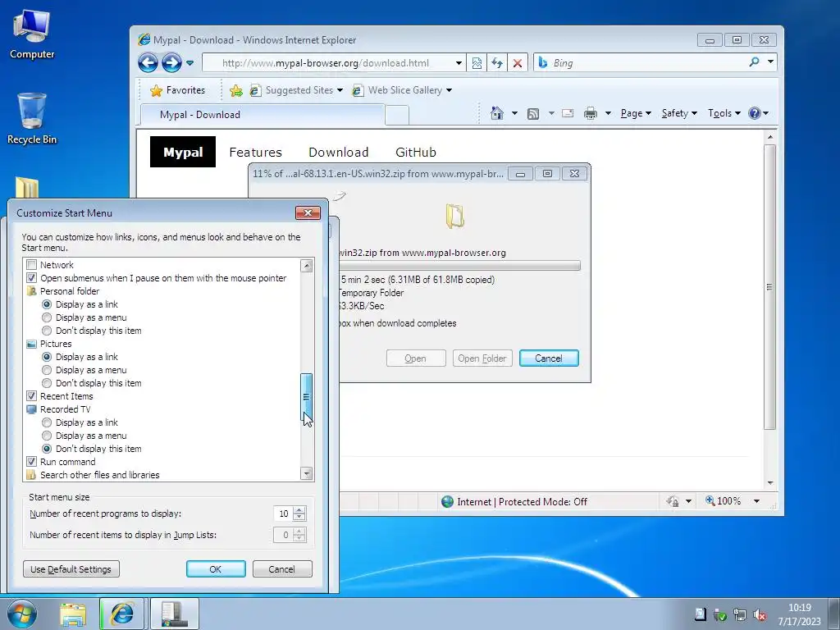Click the Home icon in command bar
Screen dimensions: 840x630
(x=496, y=113)
